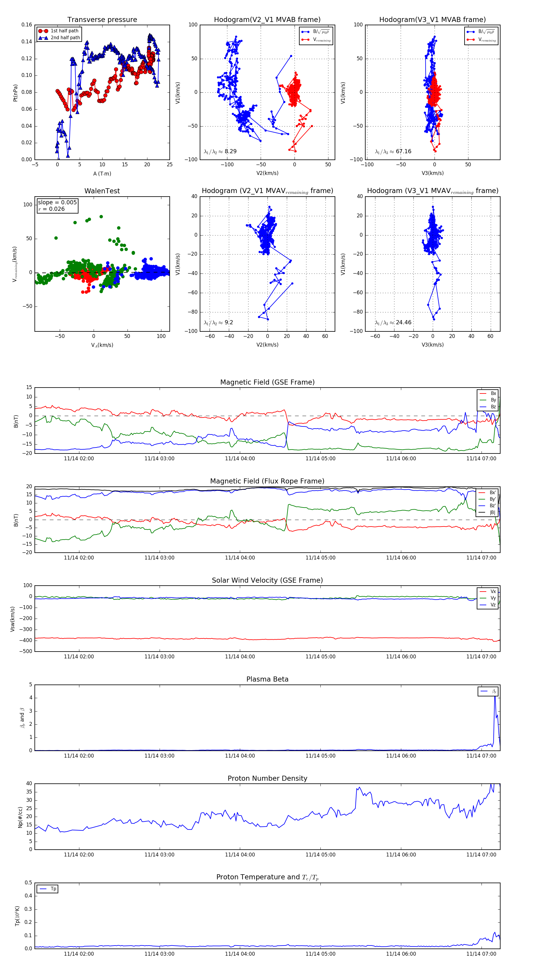This screenshot has width=535, height=980.
Task: Click '11/14 04:00' tick under Proton Number Density
Action: pyautogui.click(x=240, y=855)
